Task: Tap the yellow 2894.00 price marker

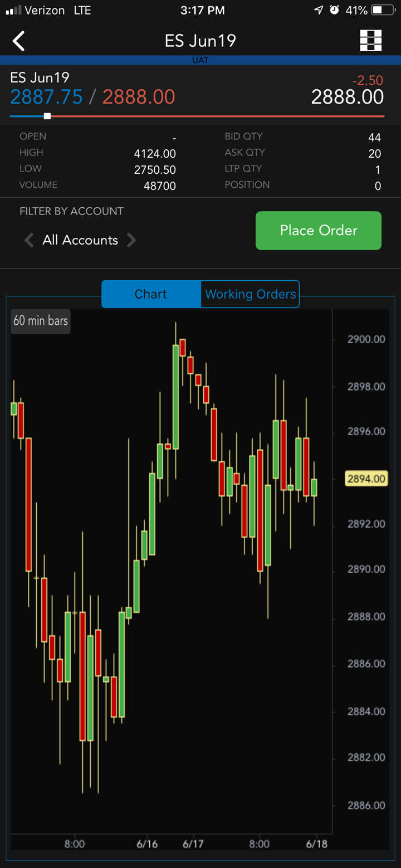Action: (x=366, y=479)
